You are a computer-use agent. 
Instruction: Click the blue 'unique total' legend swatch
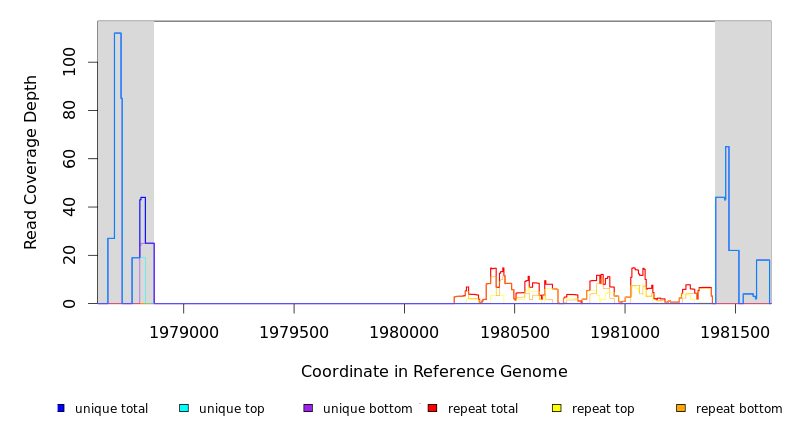coord(61,408)
